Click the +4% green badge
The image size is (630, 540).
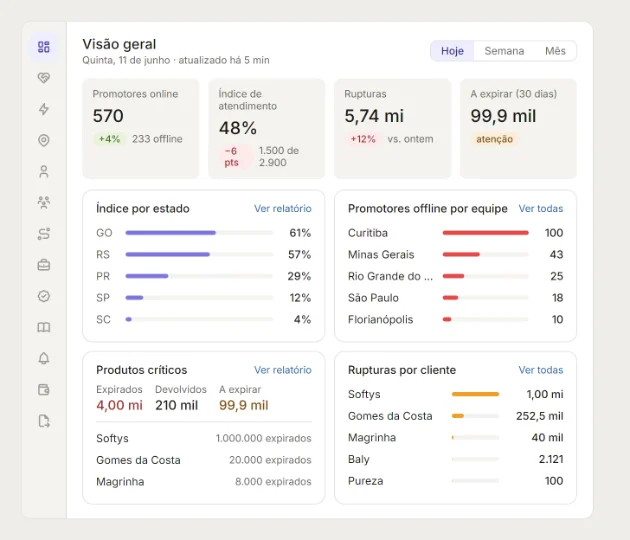(x=110, y=139)
